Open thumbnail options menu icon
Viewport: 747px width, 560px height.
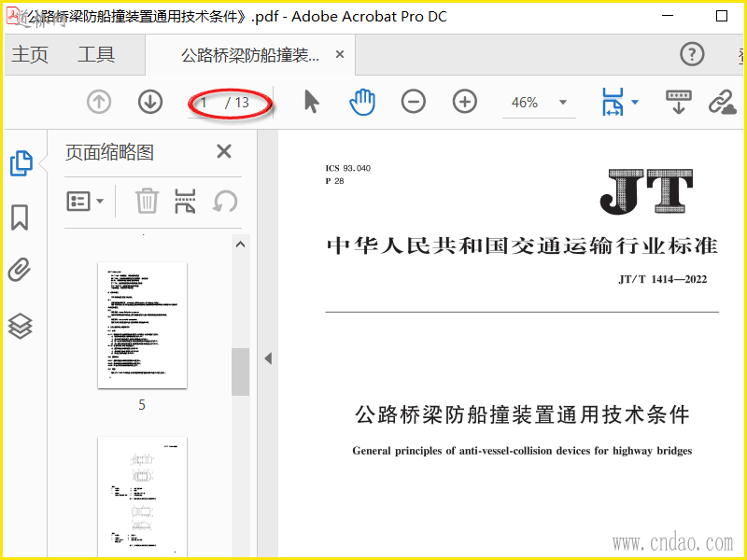pyautogui.click(x=85, y=201)
